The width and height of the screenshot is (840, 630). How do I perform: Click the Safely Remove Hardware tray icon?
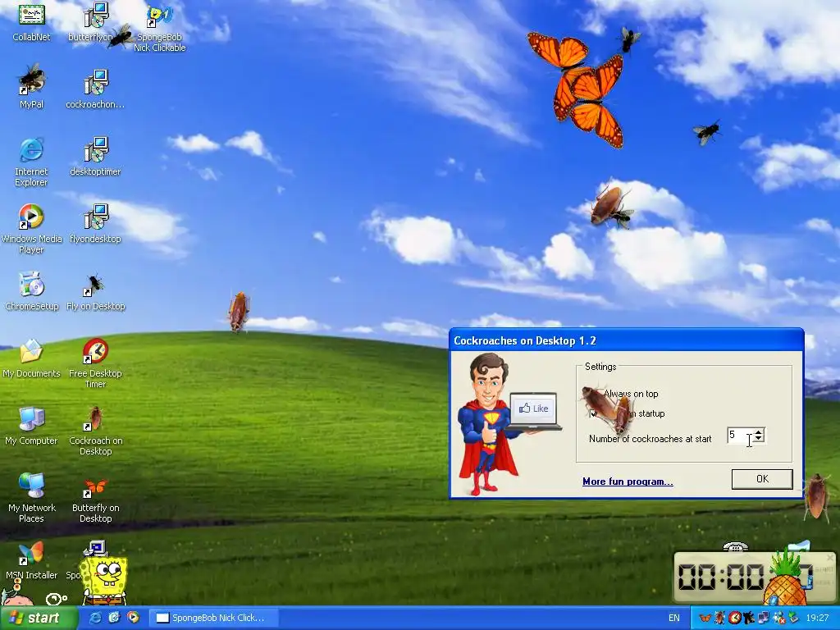[793, 618]
